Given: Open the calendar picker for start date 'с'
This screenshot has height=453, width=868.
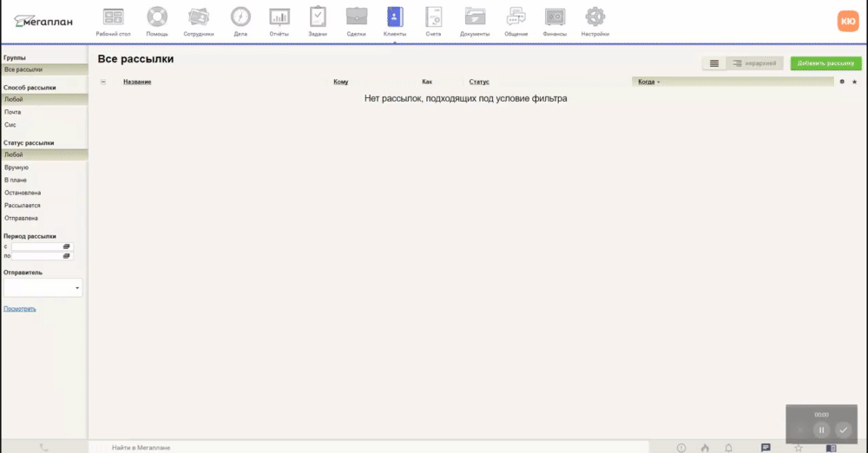Looking at the screenshot, I should click(x=67, y=246).
